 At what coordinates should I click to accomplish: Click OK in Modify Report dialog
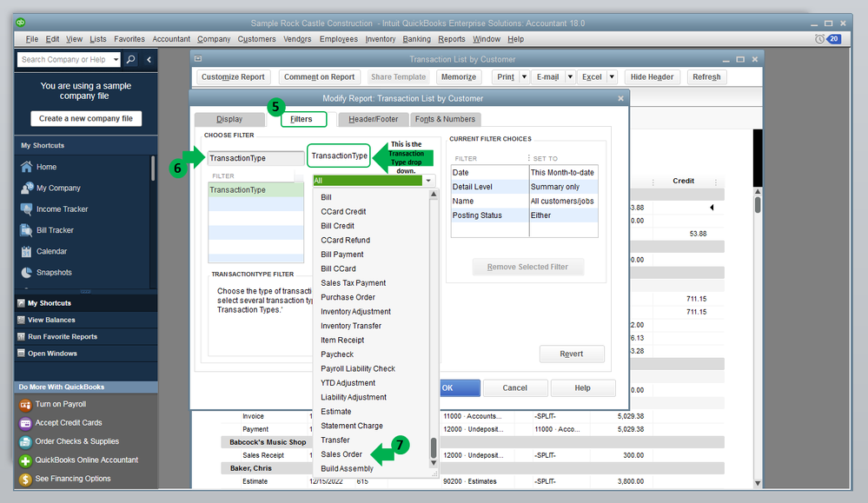point(460,388)
